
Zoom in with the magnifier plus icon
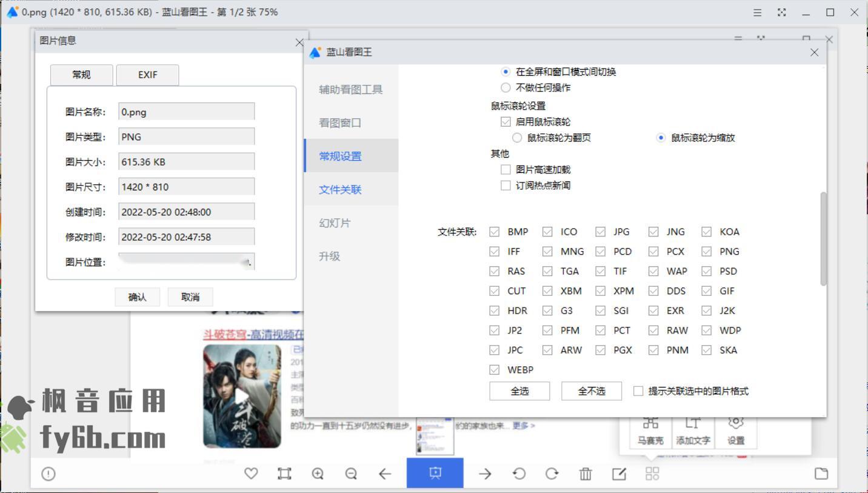coord(318,474)
